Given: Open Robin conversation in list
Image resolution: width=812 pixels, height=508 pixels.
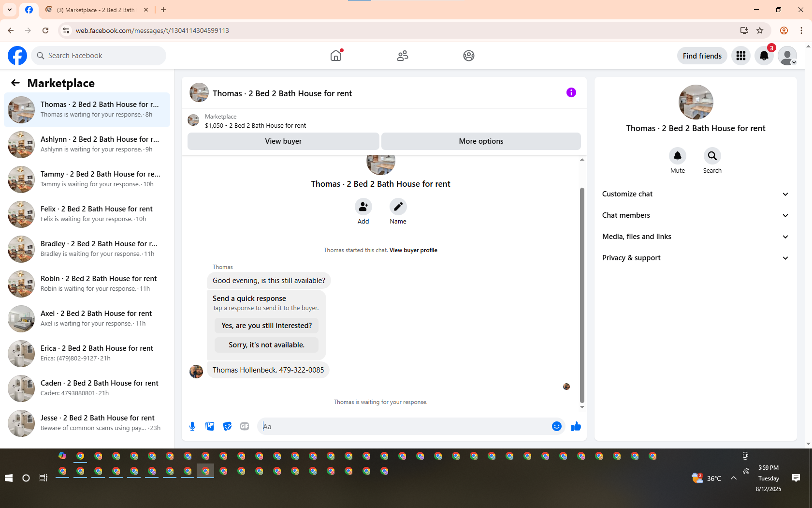Looking at the screenshot, I should (x=87, y=284).
